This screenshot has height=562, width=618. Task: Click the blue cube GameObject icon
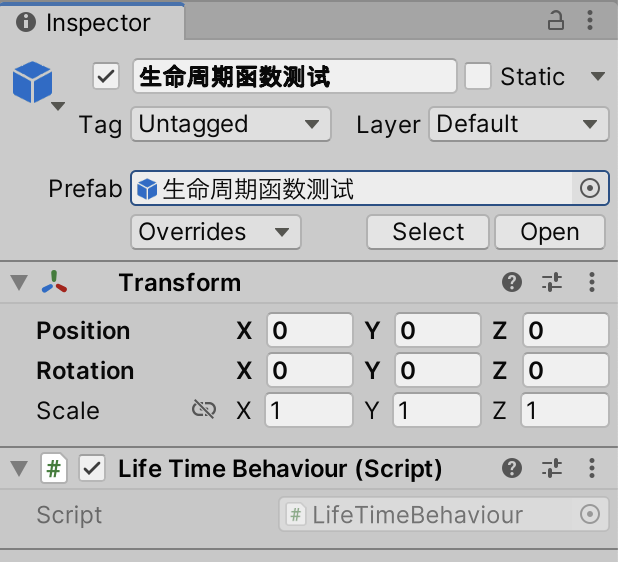click(32, 82)
